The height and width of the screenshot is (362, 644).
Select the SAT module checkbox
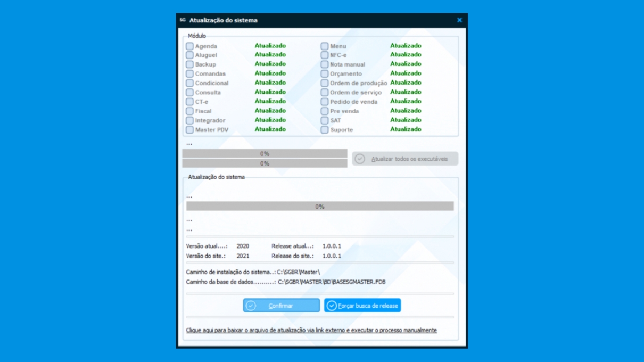tap(325, 120)
